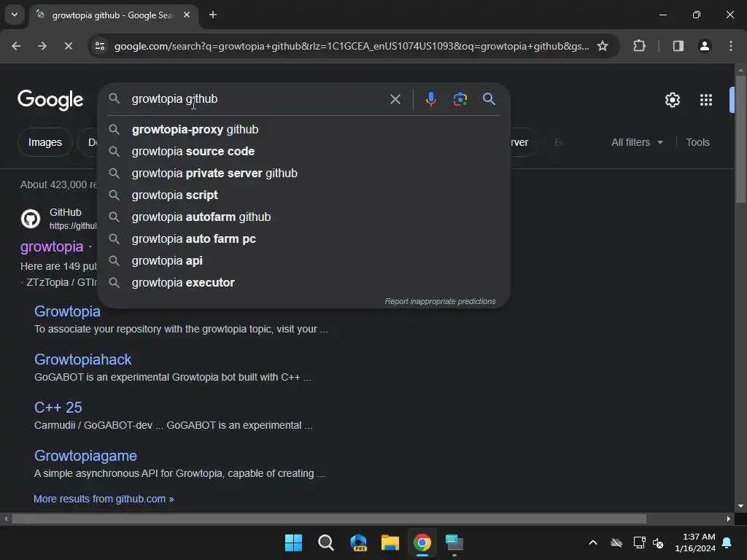Go forward with the arrow
Screen dimensions: 747x560
pos(42,46)
